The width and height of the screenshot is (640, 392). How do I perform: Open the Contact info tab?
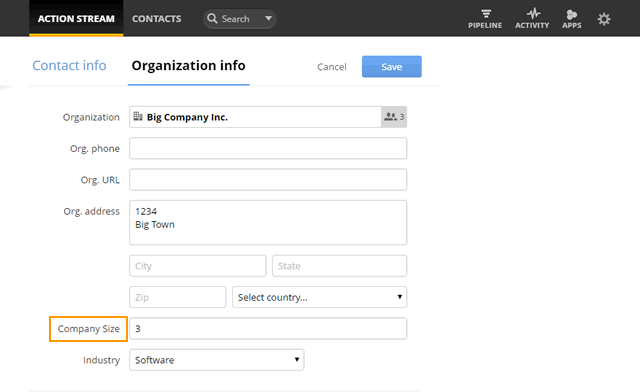pyautogui.click(x=69, y=65)
